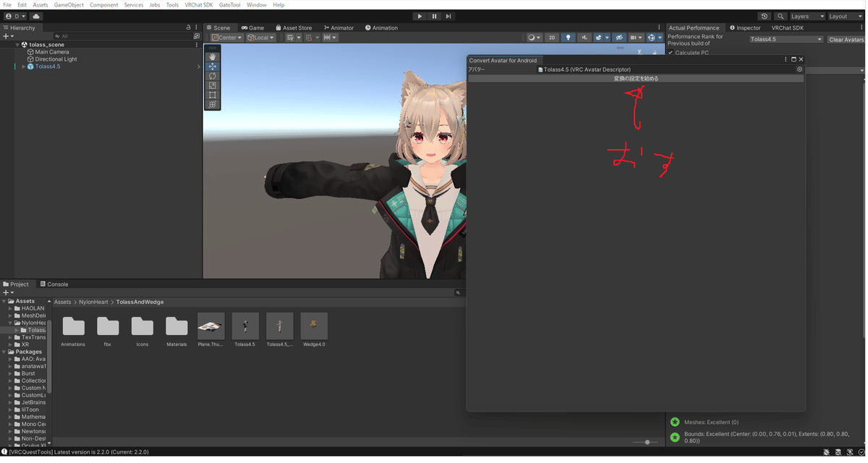
Task: Switch to the Console tab
Action: [54, 284]
